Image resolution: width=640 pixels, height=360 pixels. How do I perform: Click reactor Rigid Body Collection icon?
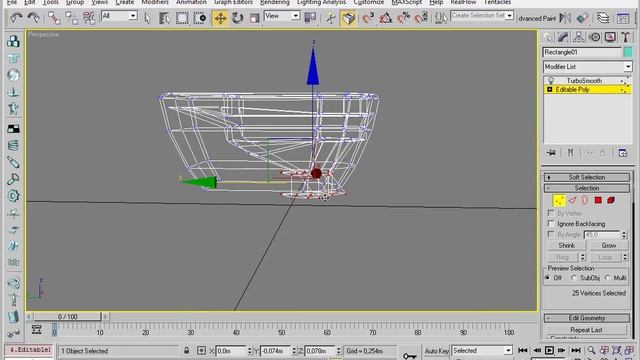click(x=13, y=41)
